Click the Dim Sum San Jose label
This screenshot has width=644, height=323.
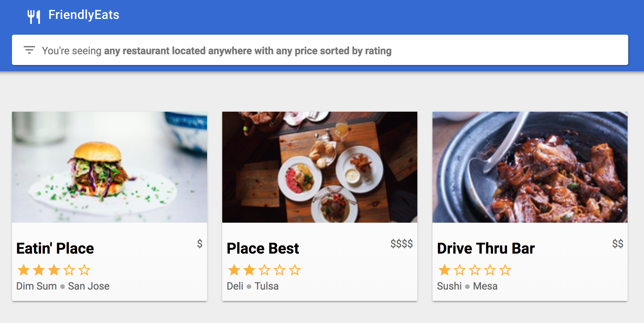(x=63, y=286)
